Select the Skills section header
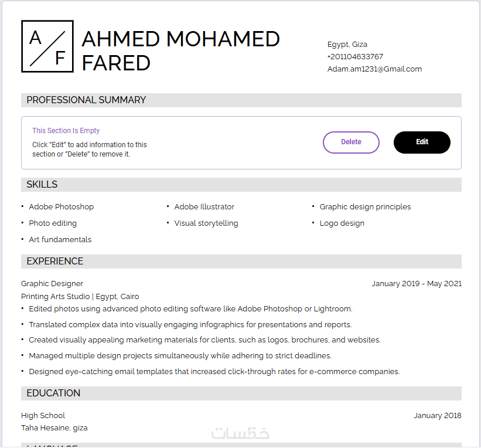 [x=42, y=185]
